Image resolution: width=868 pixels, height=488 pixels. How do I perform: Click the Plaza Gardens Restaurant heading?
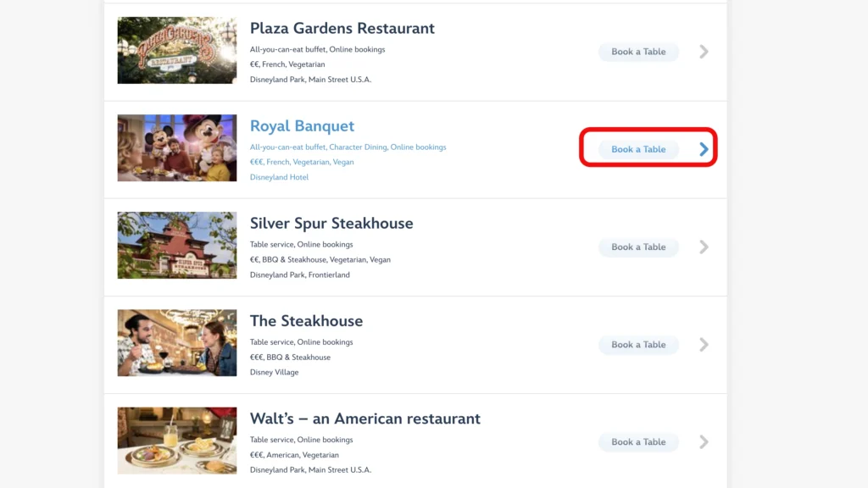tap(342, 28)
